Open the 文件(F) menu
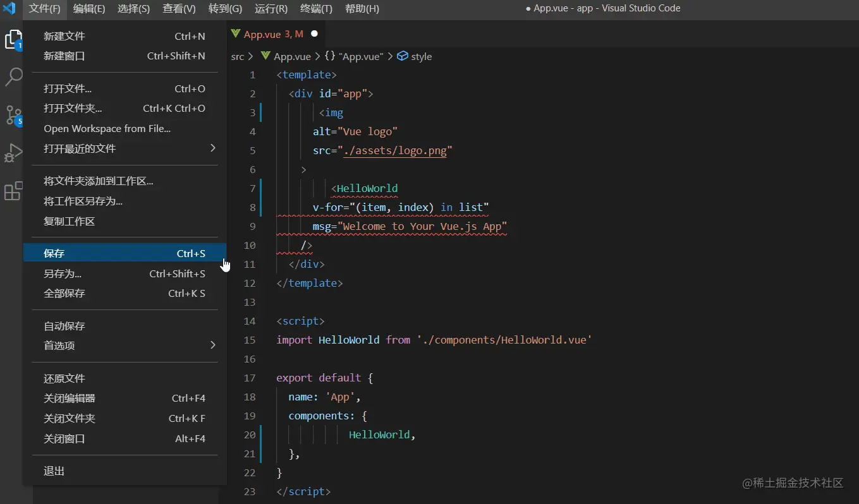Screen dimensions: 859x504 pos(44,8)
